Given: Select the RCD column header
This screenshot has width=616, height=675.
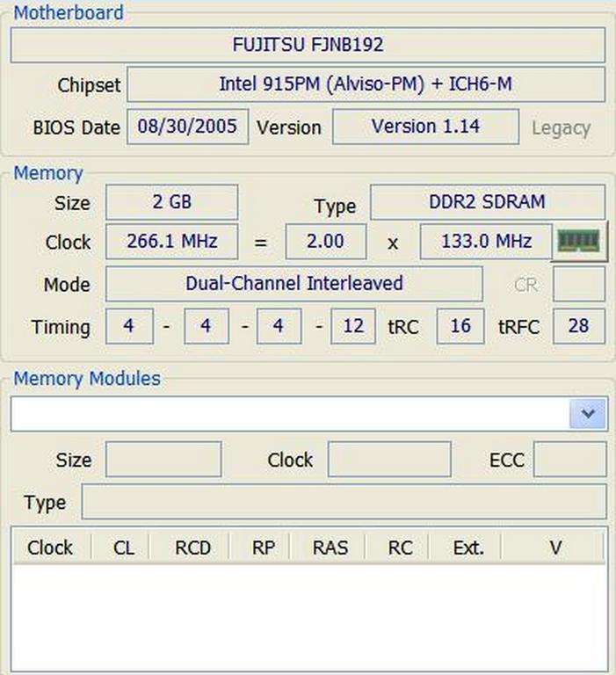Looking at the screenshot, I should [192, 548].
